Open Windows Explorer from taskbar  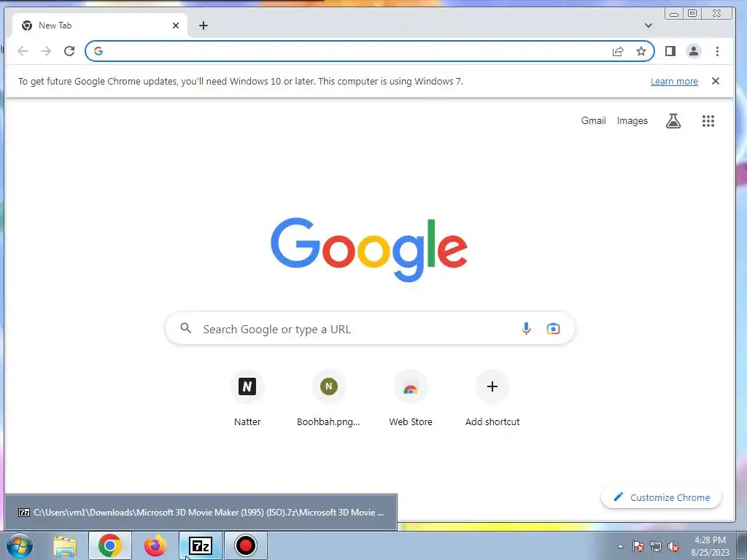tap(65, 546)
